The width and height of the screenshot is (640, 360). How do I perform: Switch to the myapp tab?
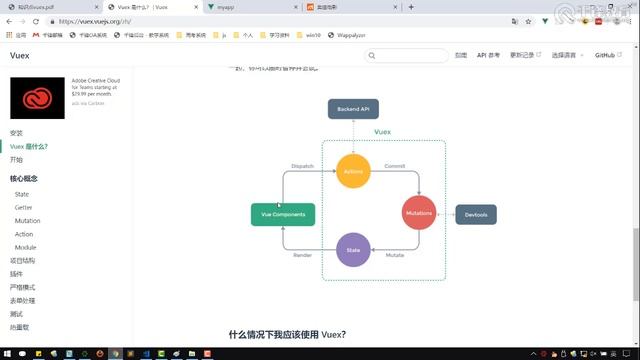pyautogui.click(x=252, y=7)
